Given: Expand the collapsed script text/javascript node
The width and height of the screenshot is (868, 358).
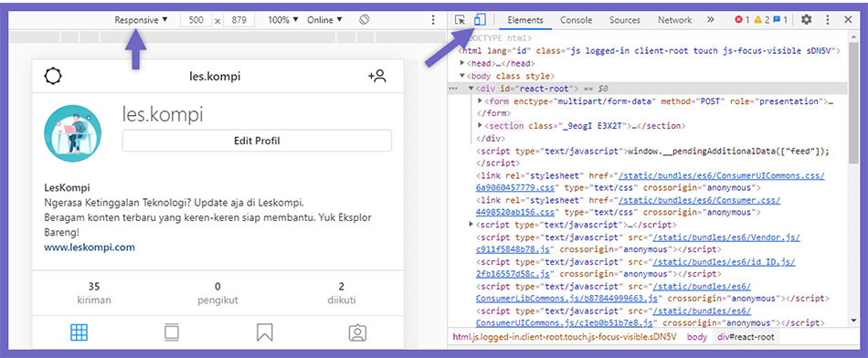Looking at the screenshot, I should click(471, 224).
